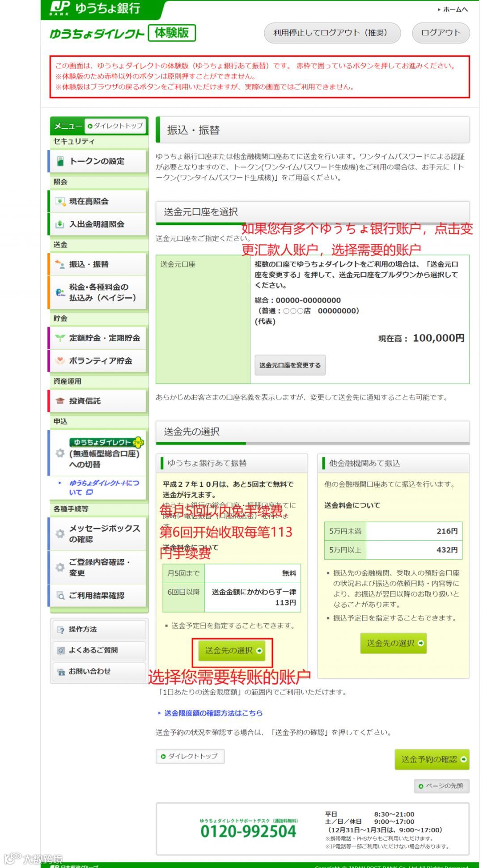483x868 pixels.
Task: Open the お問い合わせ link
Action: (99, 671)
